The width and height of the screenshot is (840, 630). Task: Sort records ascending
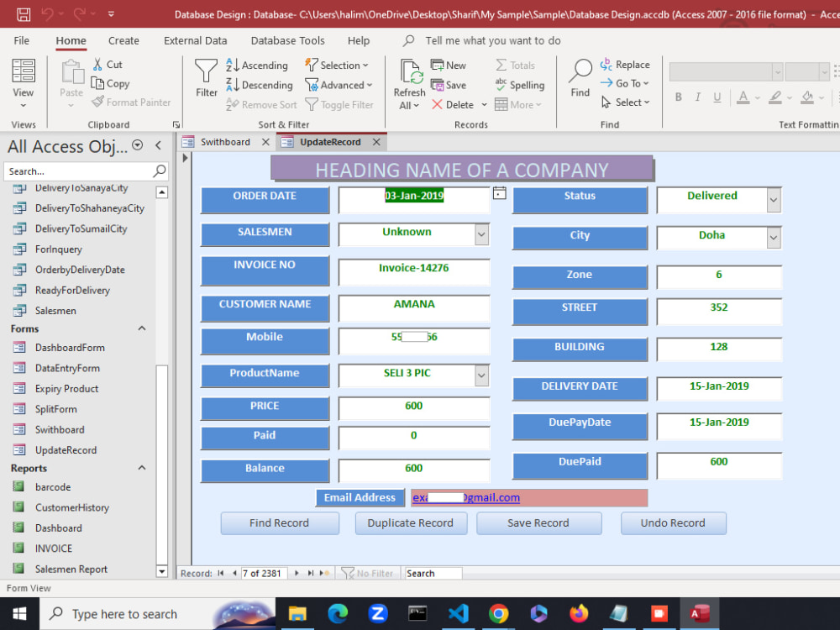[x=258, y=65]
